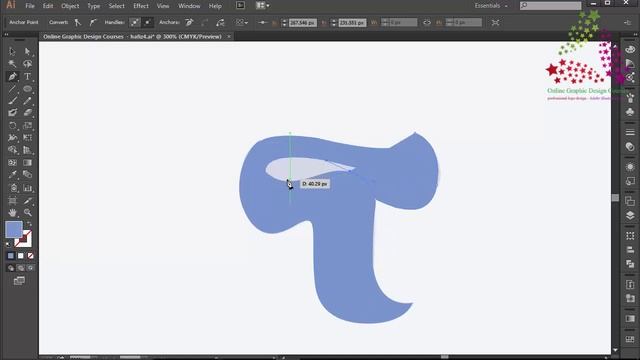The width and height of the screenshot is (640, 360).
Task: Toggle hide handles for multiple anchors
Action: pyautogui.click(x=148, y=22)
